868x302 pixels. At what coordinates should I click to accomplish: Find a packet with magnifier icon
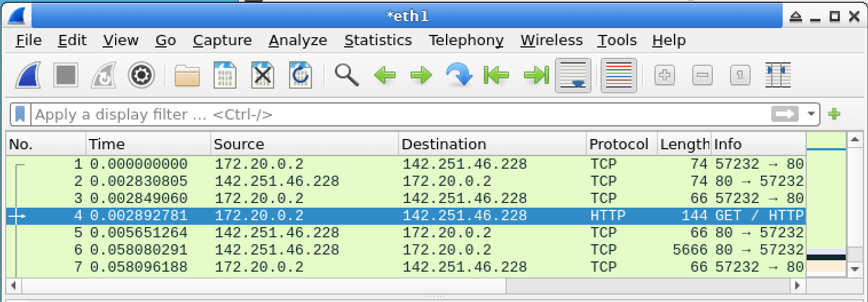[x=346, y=75]
